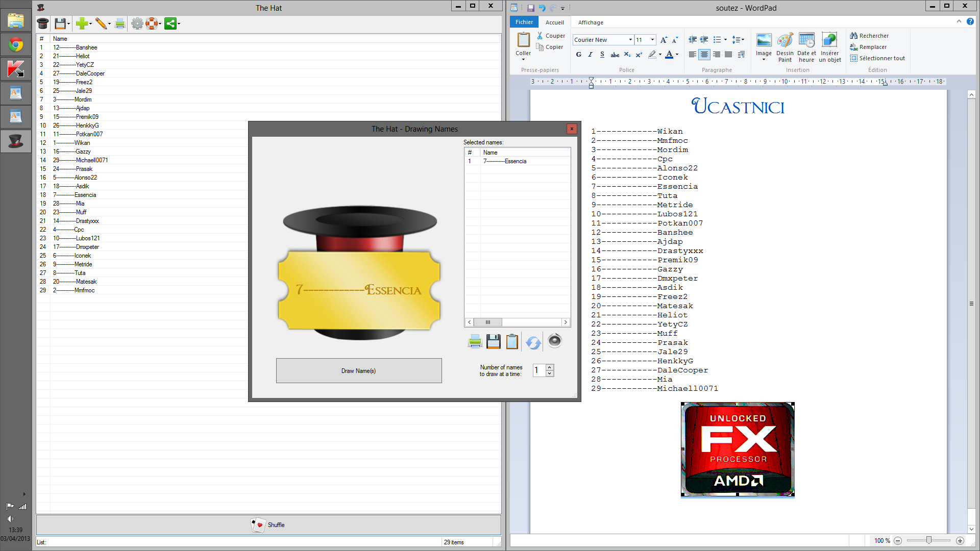The image size is (980, 551).
Task: Copy selected names with the clipboard icon
Action: coord(512,341)
